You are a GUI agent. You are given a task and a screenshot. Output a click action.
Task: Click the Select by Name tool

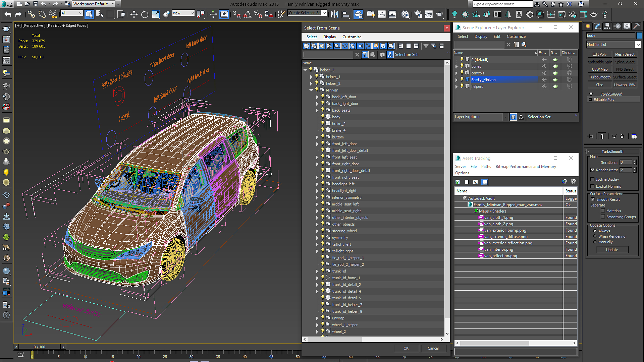click(100, 14)
